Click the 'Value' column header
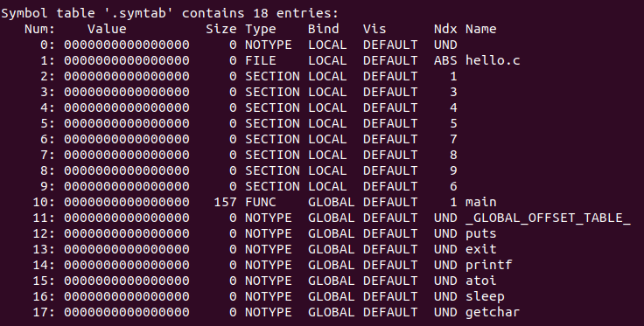The width and height of the screenshot is (644, 326). tap(107, 29)
